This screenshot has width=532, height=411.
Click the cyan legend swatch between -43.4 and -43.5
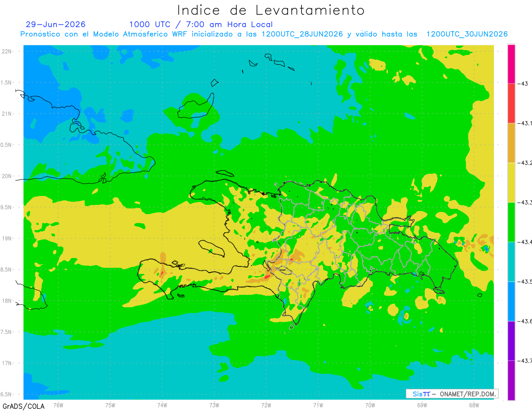click(511, 262)
